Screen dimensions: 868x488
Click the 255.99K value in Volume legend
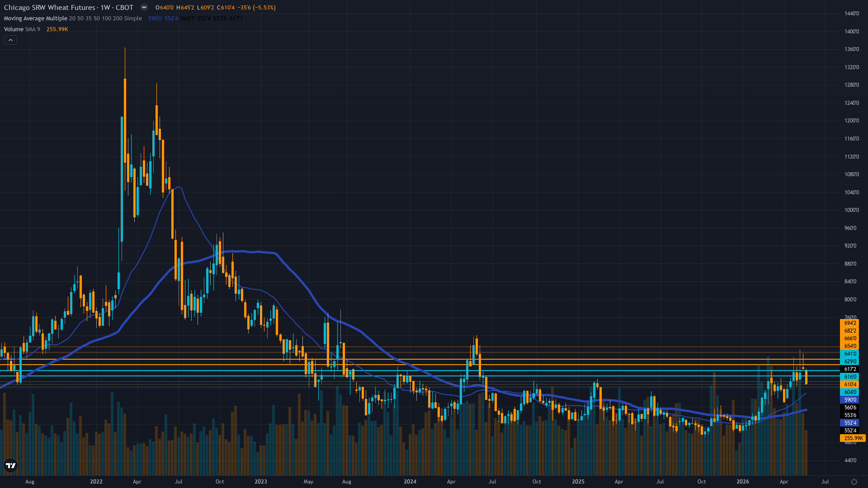coord(57,29)
